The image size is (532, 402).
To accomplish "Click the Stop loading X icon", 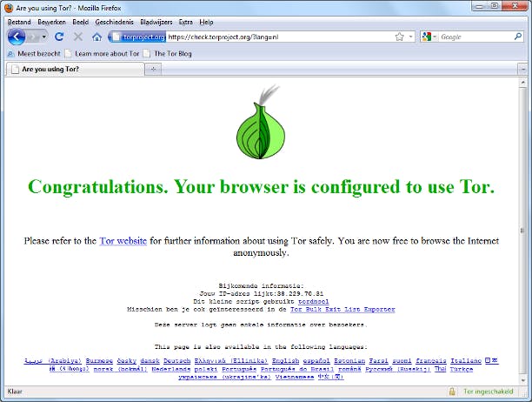I will point(78,37).
